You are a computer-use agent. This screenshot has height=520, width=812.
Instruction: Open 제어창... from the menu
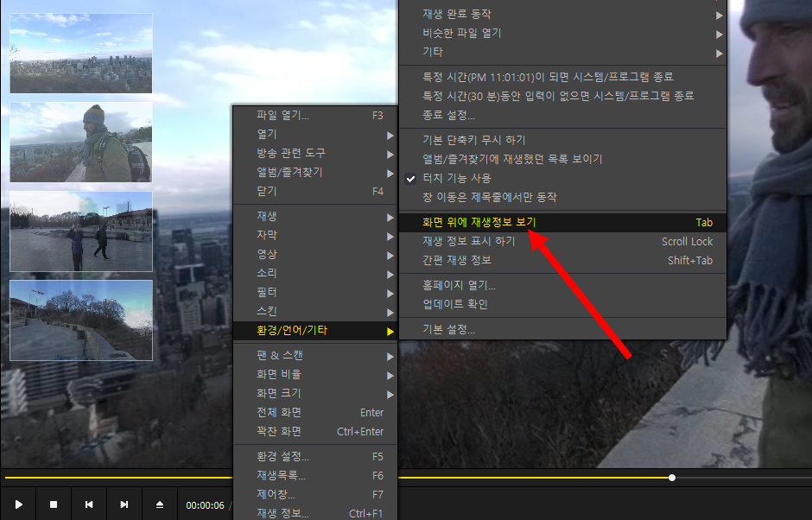coord(315,495)
